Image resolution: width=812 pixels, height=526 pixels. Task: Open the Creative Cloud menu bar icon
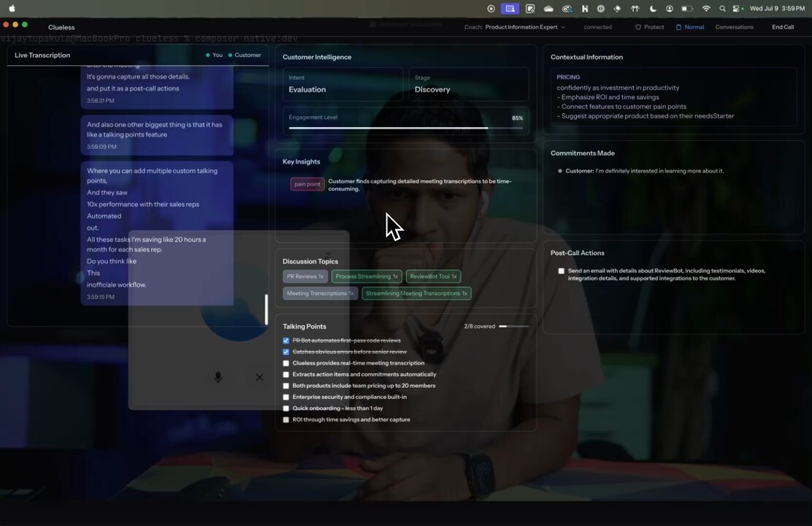pyautogui.click(x=567, y=8)
